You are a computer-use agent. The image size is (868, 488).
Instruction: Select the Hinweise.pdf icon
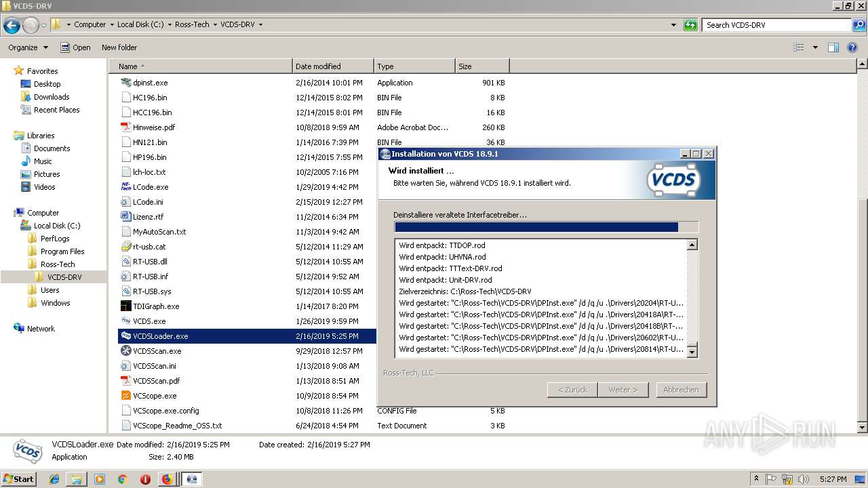[125, 127]
